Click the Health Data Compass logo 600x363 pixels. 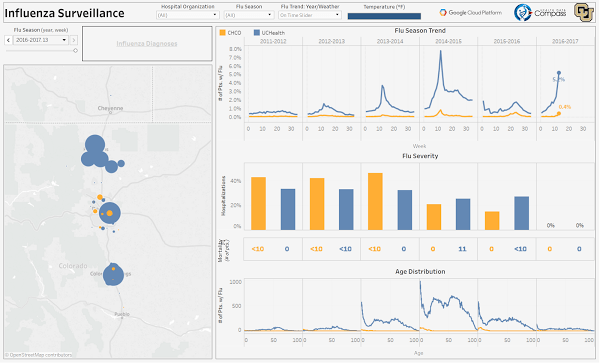540,13
